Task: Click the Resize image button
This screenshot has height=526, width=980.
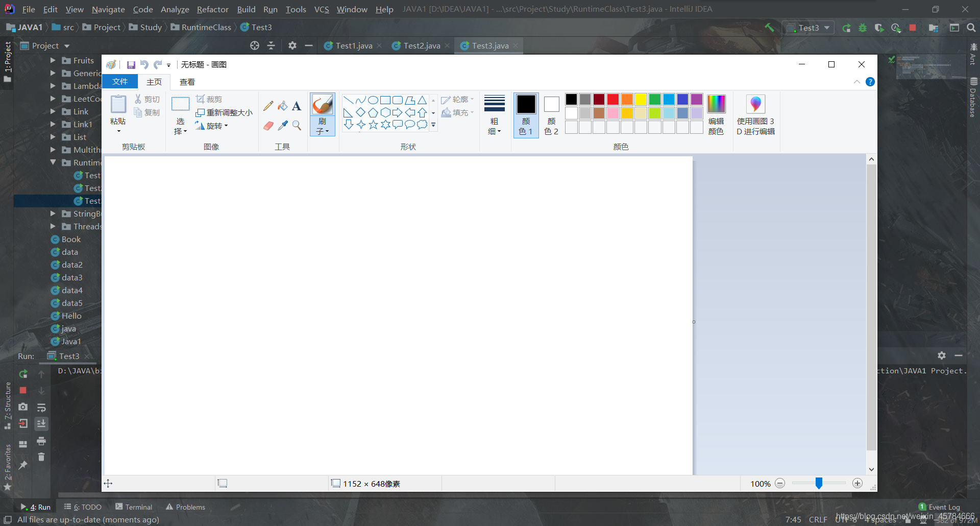Action: coord(224,112)
